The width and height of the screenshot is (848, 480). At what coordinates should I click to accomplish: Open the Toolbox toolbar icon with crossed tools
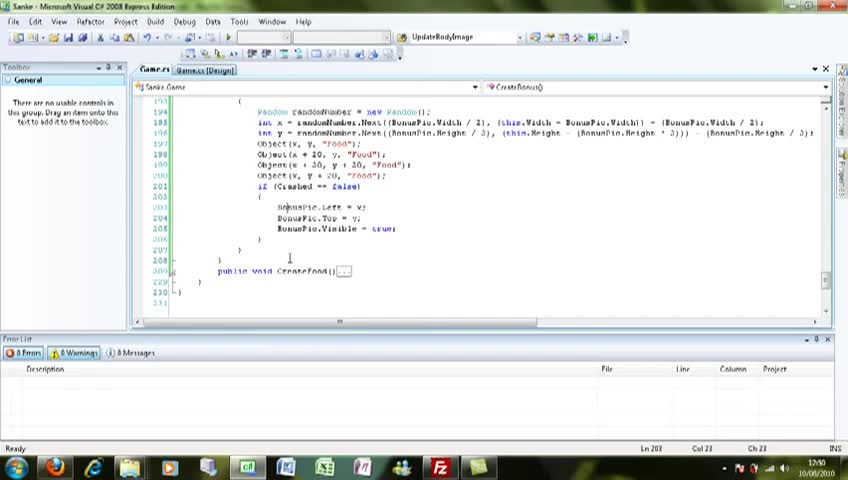[x=578, y=37]
